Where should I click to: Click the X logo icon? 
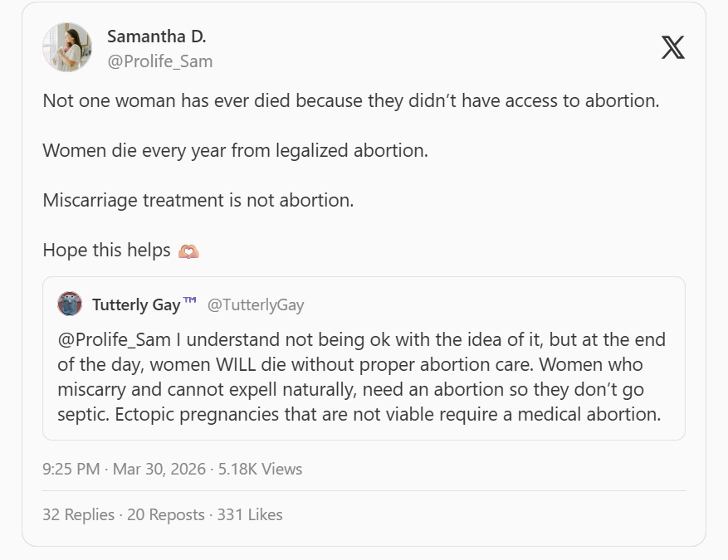pyautogui.click(x=672, y=47)
